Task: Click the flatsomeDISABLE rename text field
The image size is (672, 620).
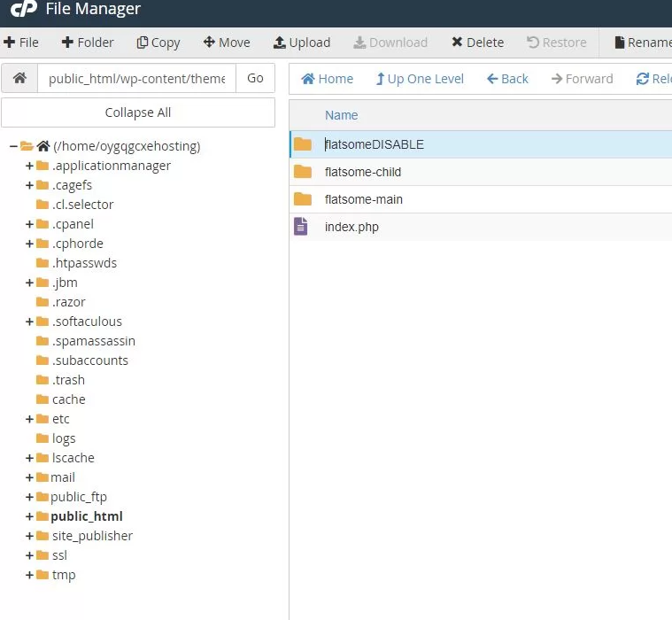Action: coord(375,144)
